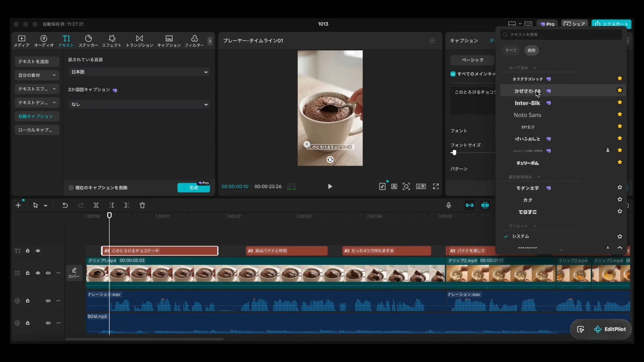644x362 pixels.
Task: Switch to the ステッカー sticker tab
Action: click(x=88, y=41)
